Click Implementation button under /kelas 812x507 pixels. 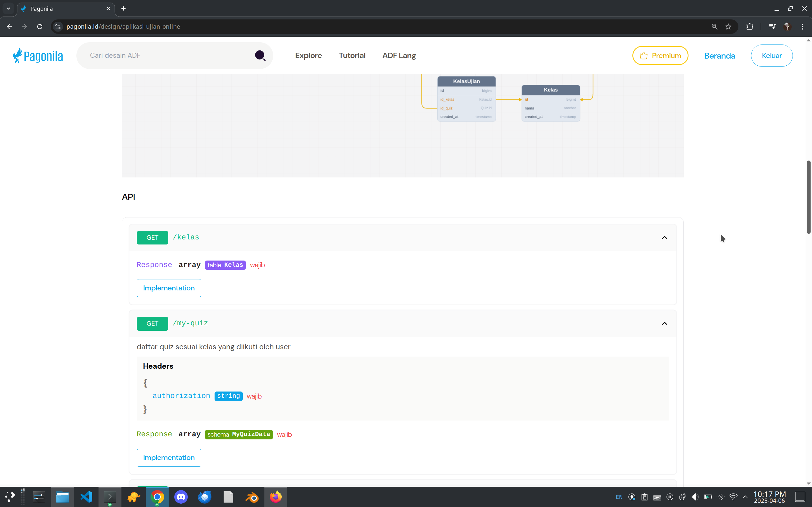(169, 288)
